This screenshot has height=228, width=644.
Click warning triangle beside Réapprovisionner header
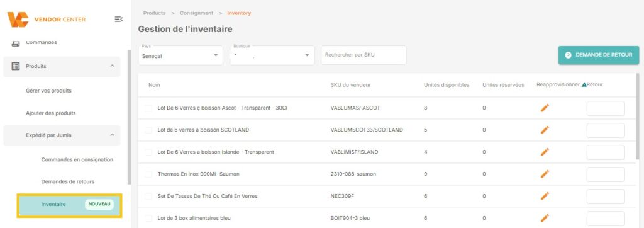pos(584,85)
